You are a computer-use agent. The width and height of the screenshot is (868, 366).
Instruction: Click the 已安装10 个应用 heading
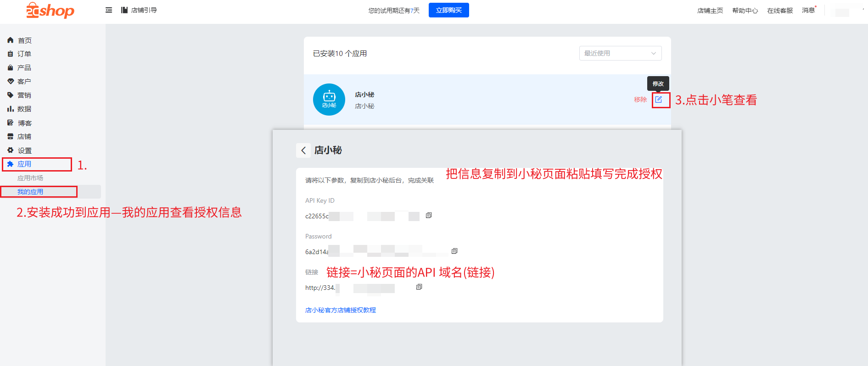tap(340, 54)
